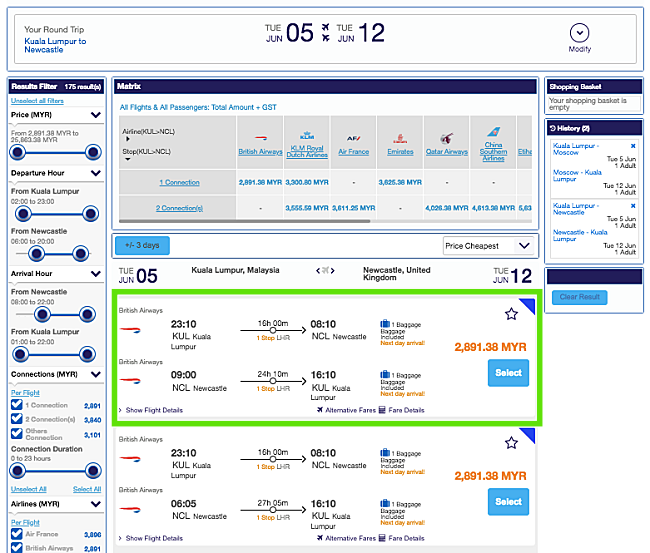Click baggage icon on 23:10 first flight

point(385,324)
